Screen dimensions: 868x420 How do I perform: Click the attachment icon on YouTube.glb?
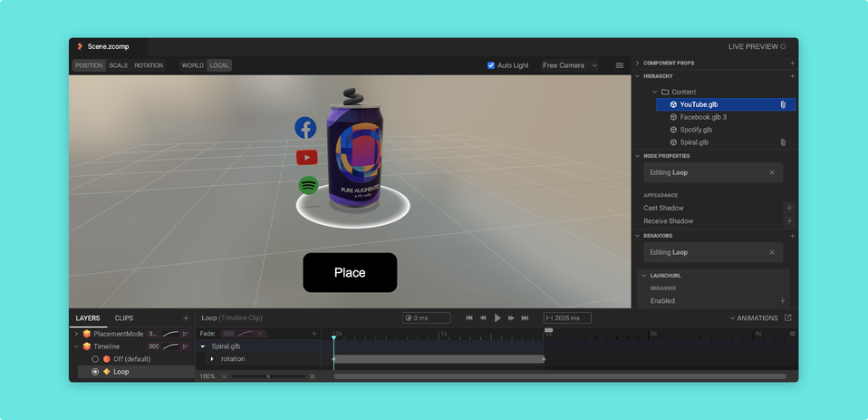[x=783, y=105]
